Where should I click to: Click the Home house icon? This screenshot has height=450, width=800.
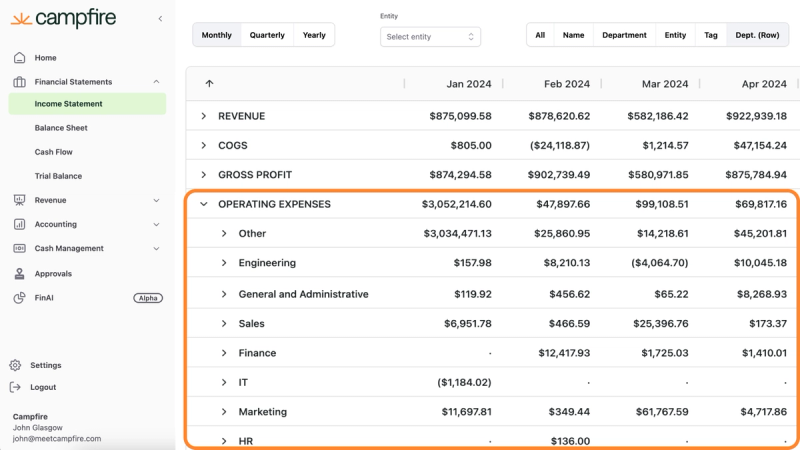click(19, 58)
